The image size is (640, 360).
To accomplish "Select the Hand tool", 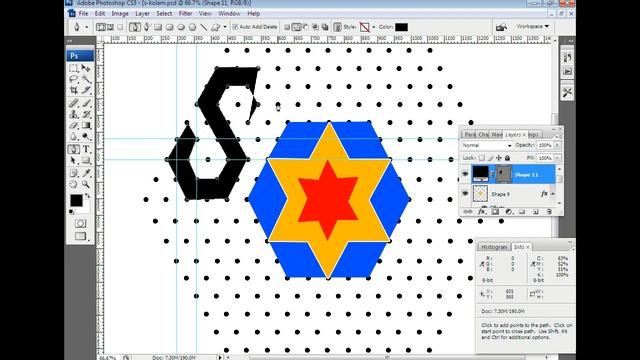I will (x=74, y=184).
